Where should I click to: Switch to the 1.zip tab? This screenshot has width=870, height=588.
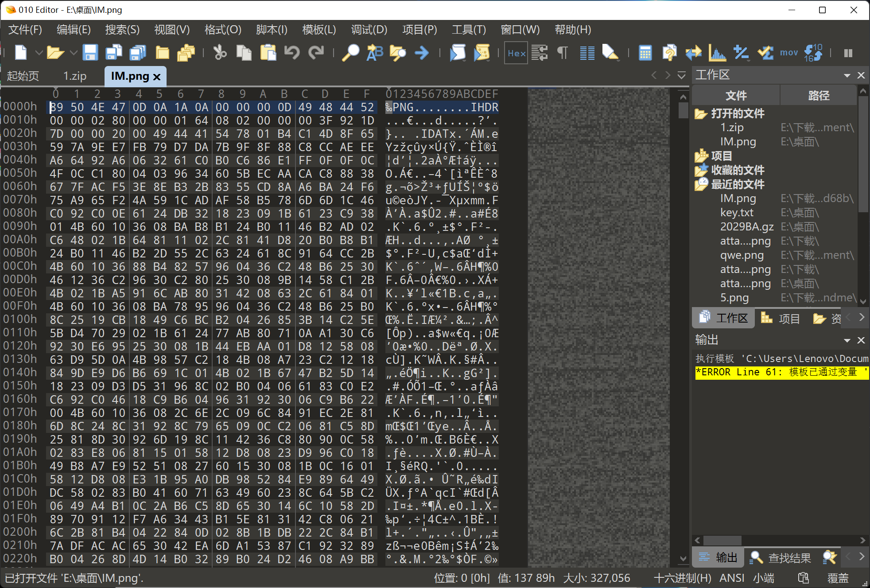(x=74, y=76)
